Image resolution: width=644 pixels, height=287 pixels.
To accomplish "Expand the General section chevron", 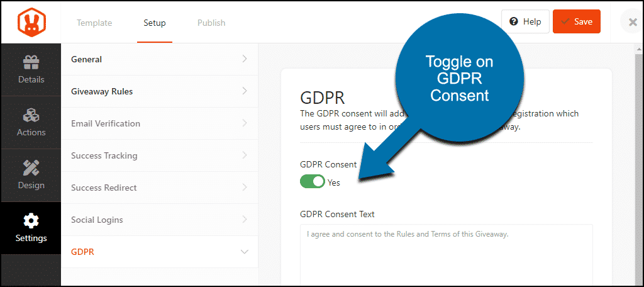I will tap(245, 59).
